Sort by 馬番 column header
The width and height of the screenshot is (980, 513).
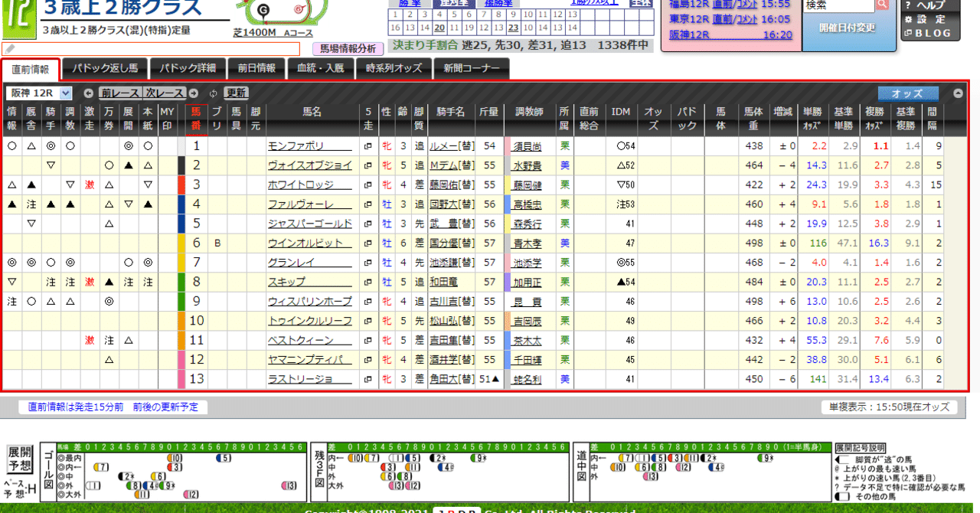[x=197, y=119]
